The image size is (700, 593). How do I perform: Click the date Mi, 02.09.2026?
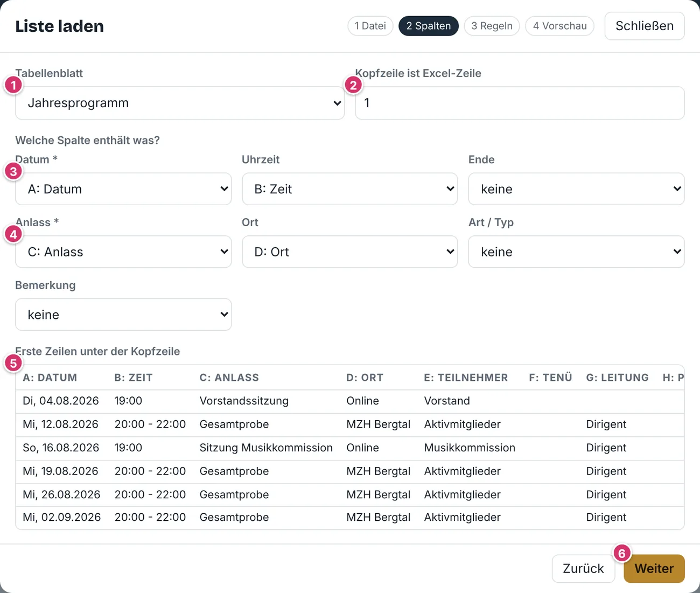click(61, 518)
